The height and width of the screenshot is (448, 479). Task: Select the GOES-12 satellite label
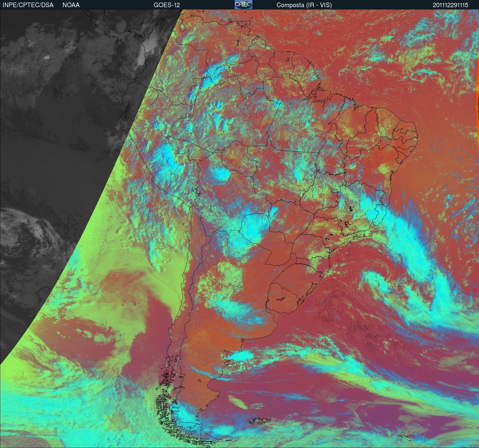coord(166,5)
